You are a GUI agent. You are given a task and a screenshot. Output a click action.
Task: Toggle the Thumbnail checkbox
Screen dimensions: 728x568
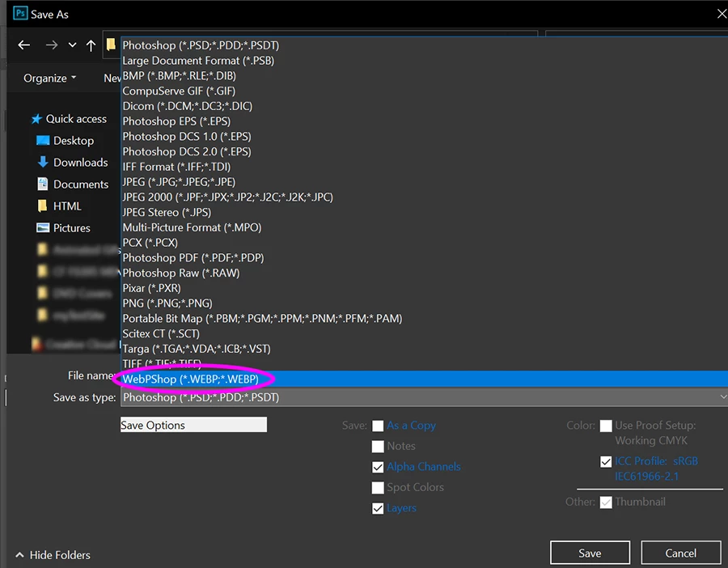tap(606, 502)
